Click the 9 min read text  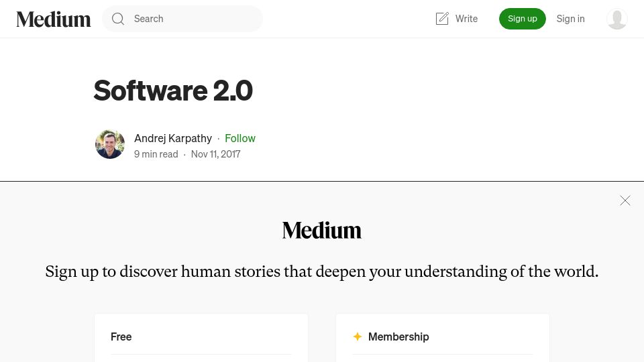tap(156, 154)
